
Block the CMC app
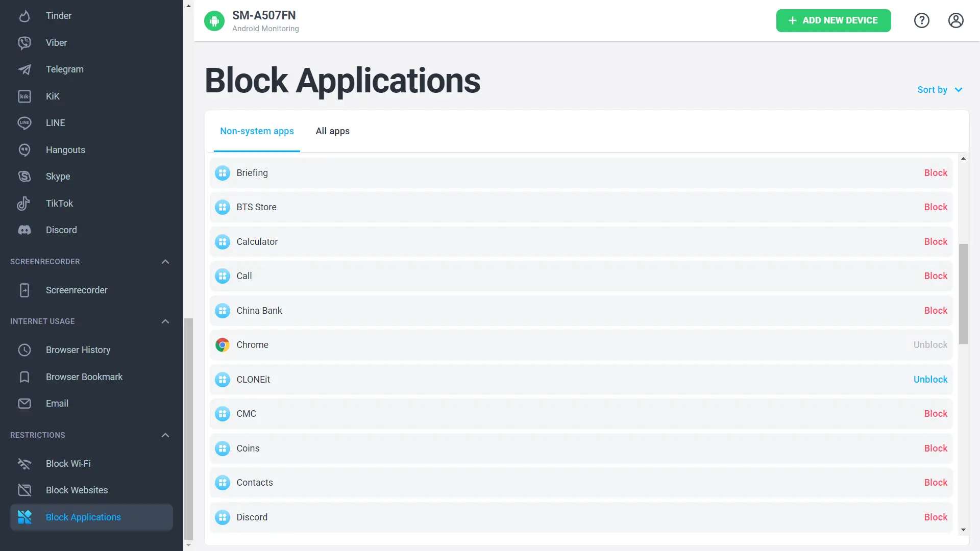(936, 414)
